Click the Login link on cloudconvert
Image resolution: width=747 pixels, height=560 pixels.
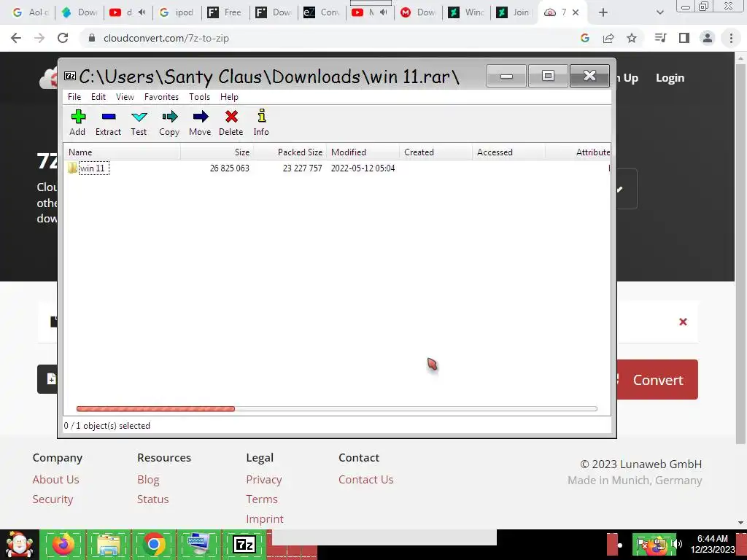point(670,77)
